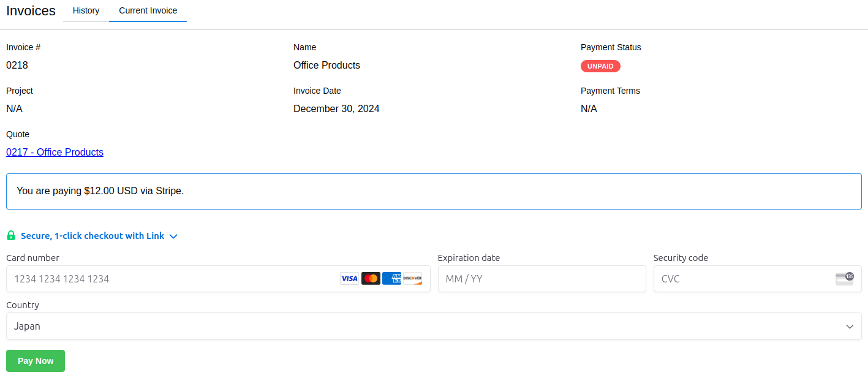Click the paying $12.00 USD via Stripe notice
The image size is (868, 378).
(434, 191)
